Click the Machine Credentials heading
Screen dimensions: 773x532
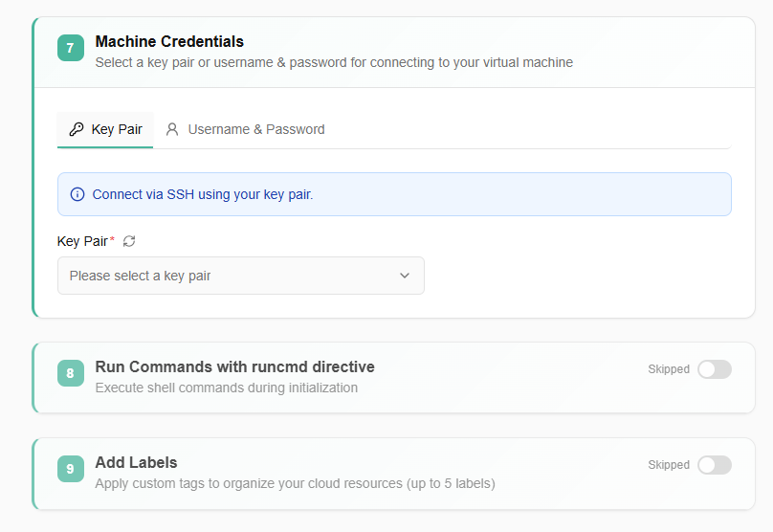(x=169, y=41)
